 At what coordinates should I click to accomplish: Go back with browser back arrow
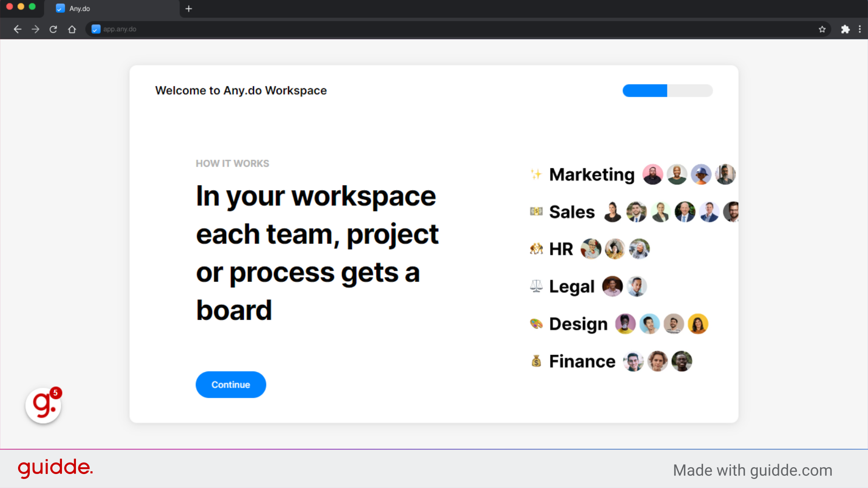[18, 29]
